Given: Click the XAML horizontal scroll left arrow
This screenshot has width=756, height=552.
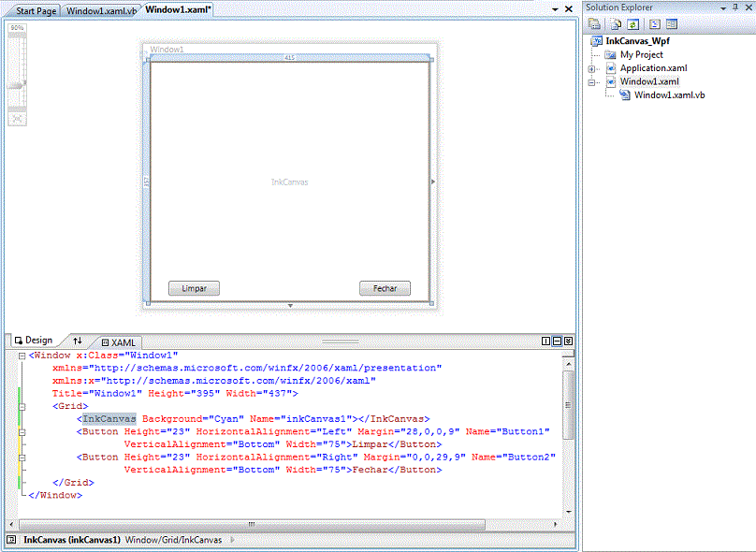Looking at the screenshot, I should 11,524.
